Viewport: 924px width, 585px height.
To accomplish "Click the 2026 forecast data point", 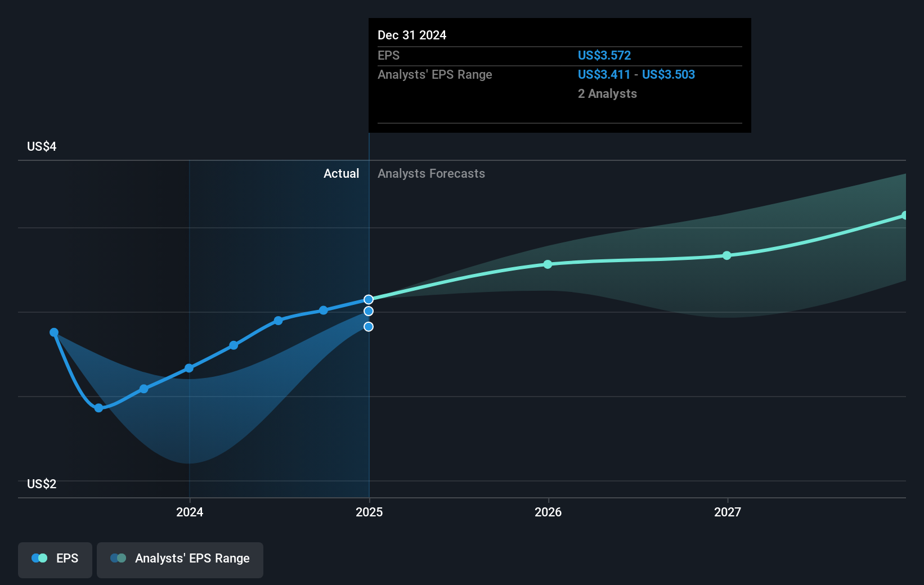I will click(547, 264).
